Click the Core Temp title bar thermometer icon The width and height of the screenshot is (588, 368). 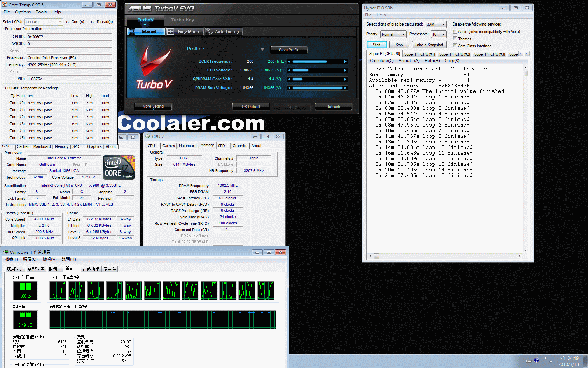coord(5,5)
